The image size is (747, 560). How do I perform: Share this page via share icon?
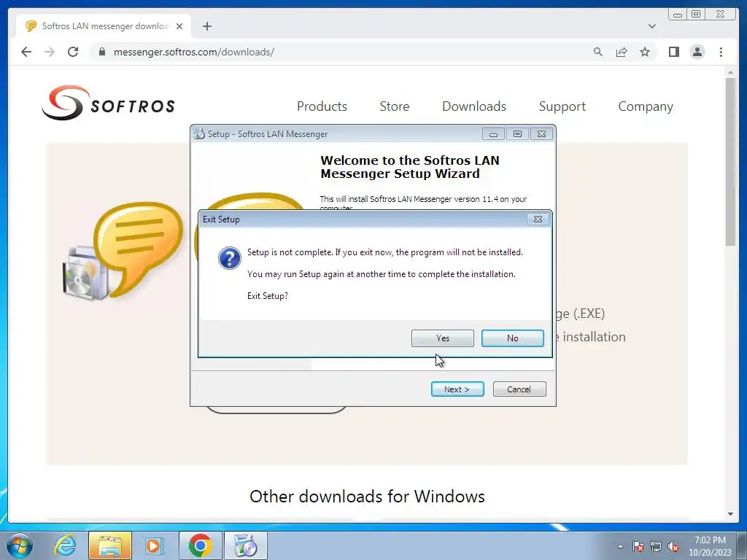point(622,52)
